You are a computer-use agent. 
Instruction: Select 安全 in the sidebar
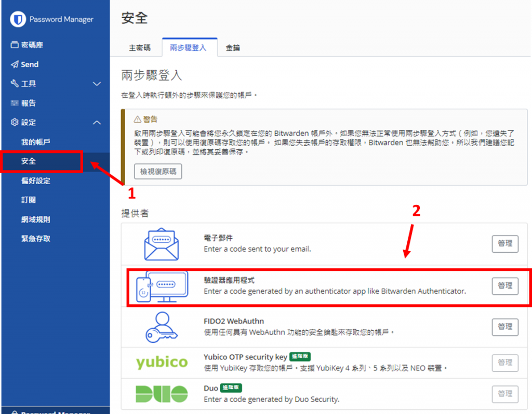pos(29,161)
